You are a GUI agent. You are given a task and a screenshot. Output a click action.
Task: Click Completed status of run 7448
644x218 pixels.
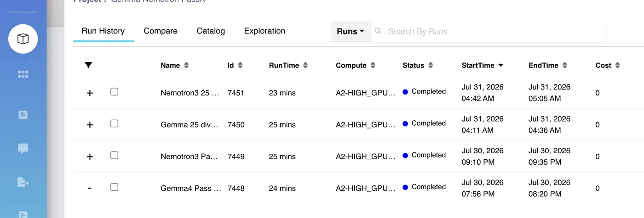[x=424, y=187]
